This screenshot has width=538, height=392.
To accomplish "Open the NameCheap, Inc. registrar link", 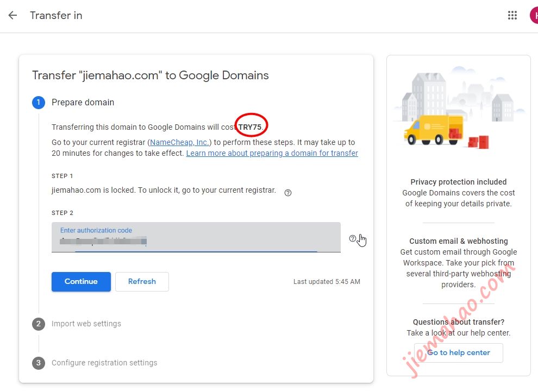I will point(179,142).
